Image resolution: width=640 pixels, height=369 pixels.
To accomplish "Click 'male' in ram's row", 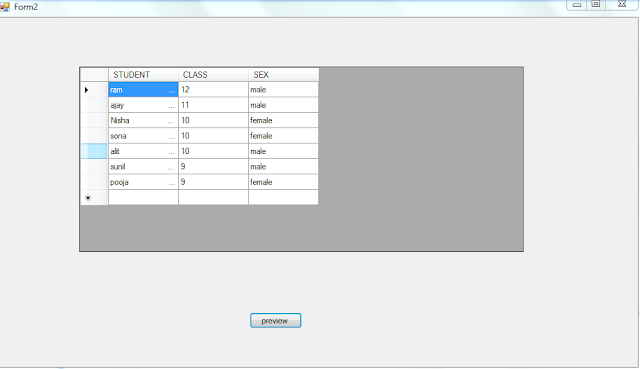I will click(283, 90).
